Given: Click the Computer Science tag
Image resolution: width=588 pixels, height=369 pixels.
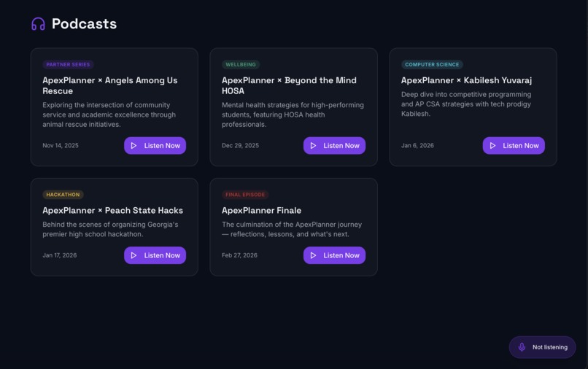Looking at the screenshot, I should click(432, 64).
